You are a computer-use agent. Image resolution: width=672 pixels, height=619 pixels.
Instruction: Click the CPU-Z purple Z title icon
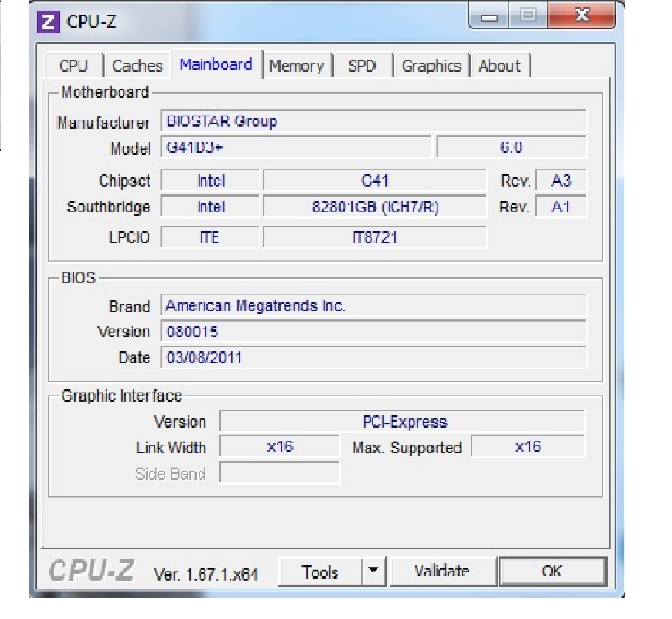coord(48,22)
